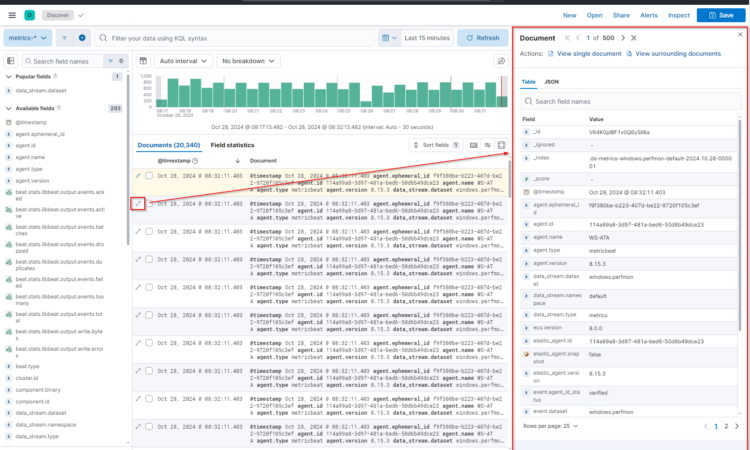Click the Available fields info icon
This screenshot has height=450, width=750.
click(x=59, y=108)
